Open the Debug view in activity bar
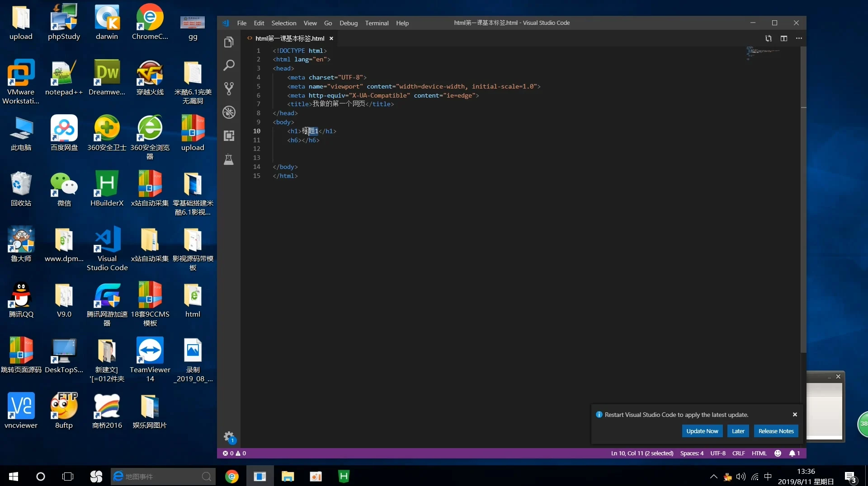Viewport: 868px width, 486px height. coord(229,112)
